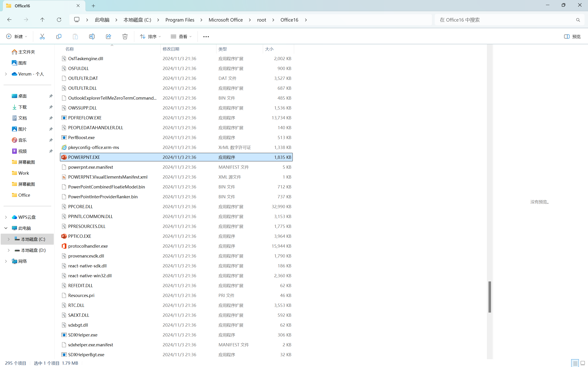The height and width of the screenshot is (367, 588).
Task: Open the three-dots more options menu
Action: (206, 37)
